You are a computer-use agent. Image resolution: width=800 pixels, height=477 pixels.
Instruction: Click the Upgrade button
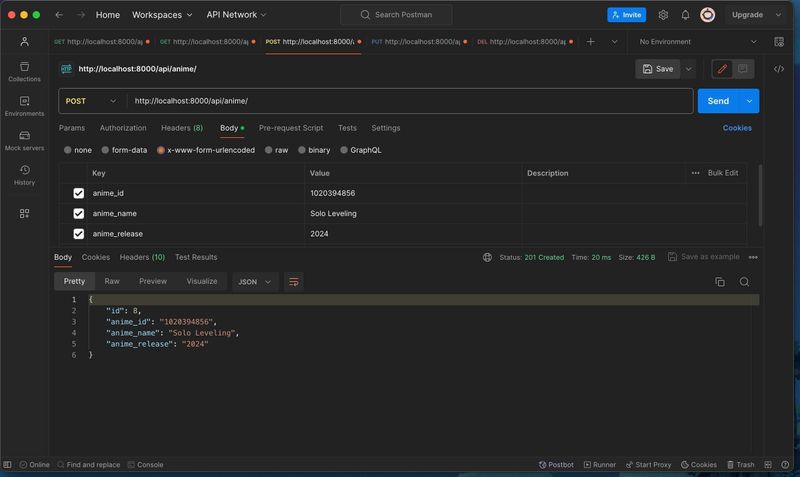click(747, 15)
